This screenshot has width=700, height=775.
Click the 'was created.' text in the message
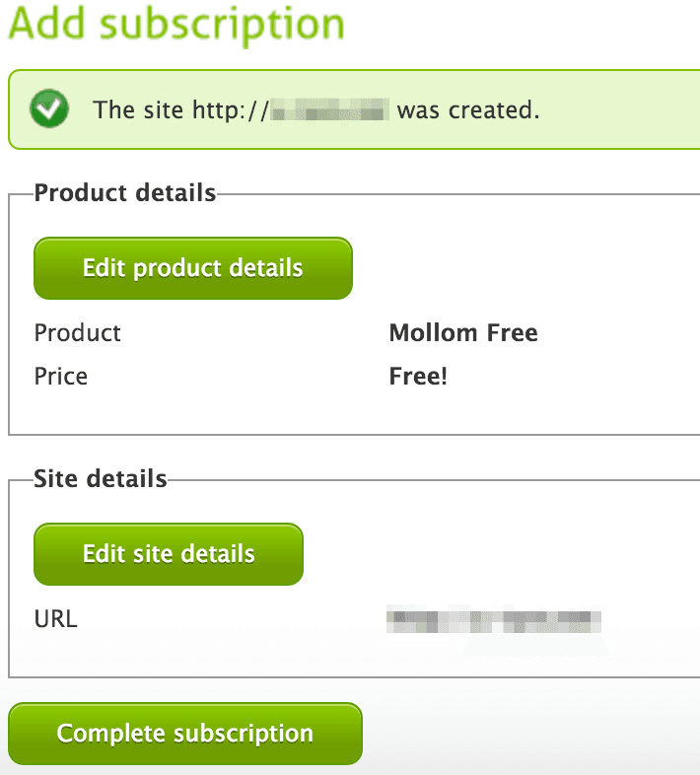[468, 109]
